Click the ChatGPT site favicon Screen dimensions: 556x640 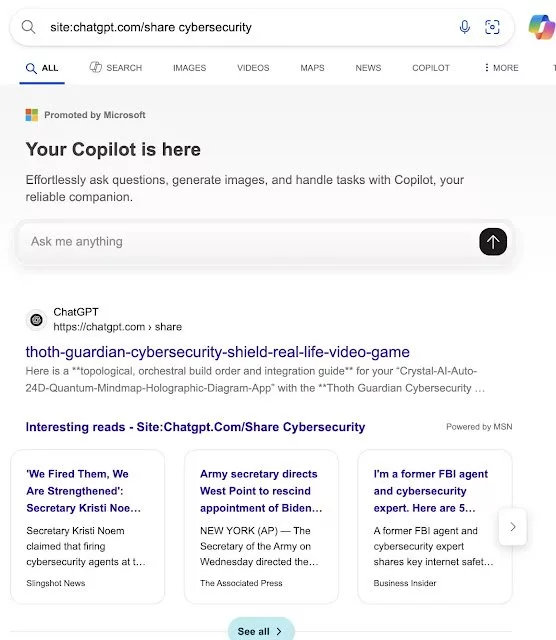tap(36, 320)
